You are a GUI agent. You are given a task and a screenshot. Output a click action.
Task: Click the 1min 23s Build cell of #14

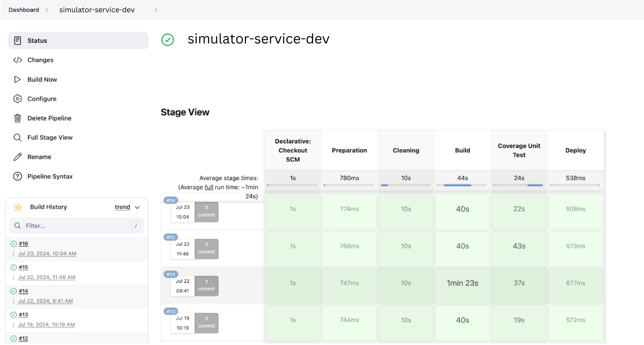[x=463, y=283]
